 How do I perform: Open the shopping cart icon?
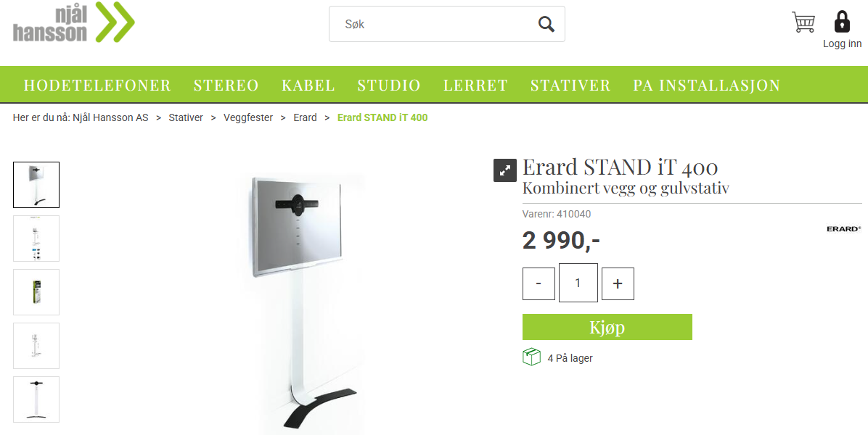coord(803,22)
